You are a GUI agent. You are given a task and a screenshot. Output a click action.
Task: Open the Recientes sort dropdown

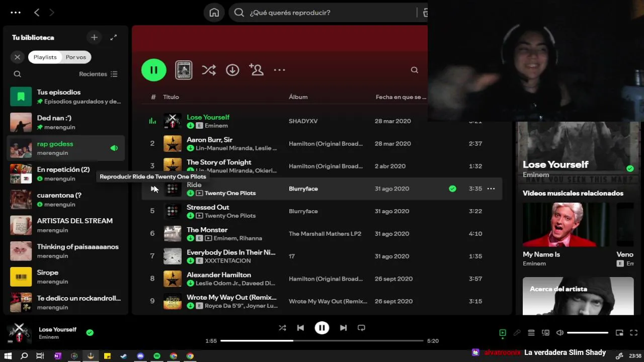tap(98, 74)
